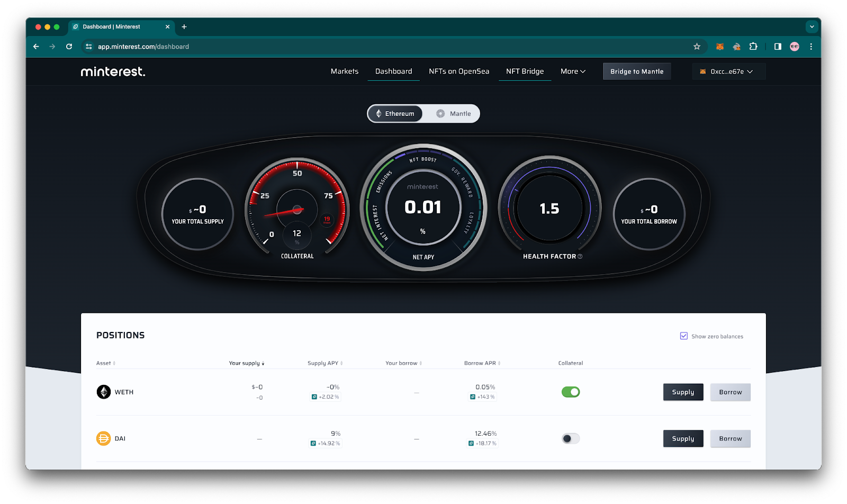The image size is (847, 504).
Task: Disable WETH collateral toggle
Action: point(570,392)
